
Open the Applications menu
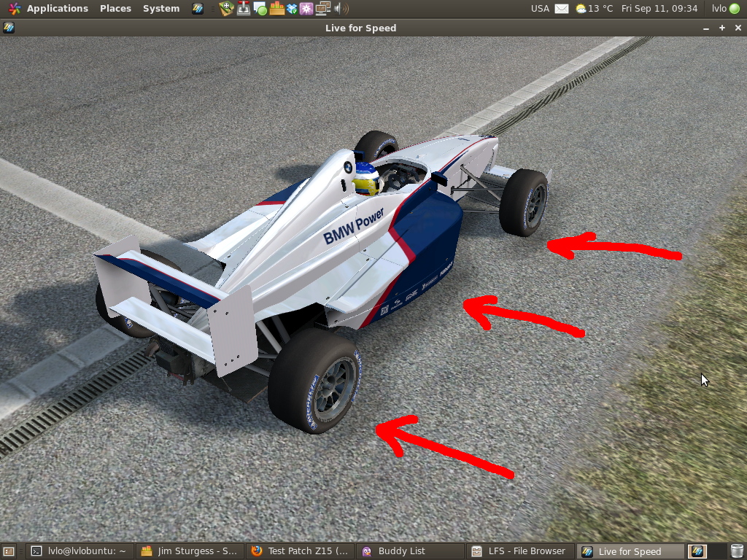[49, 9]
